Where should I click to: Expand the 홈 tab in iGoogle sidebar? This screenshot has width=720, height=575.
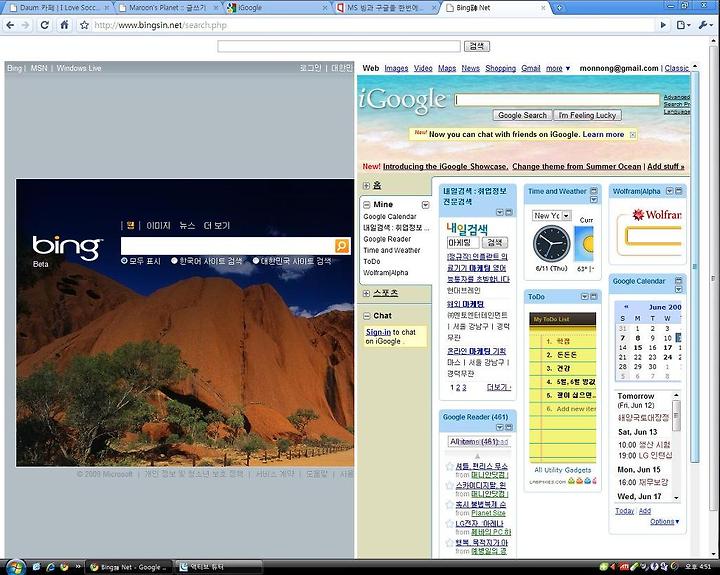(366, 186)
